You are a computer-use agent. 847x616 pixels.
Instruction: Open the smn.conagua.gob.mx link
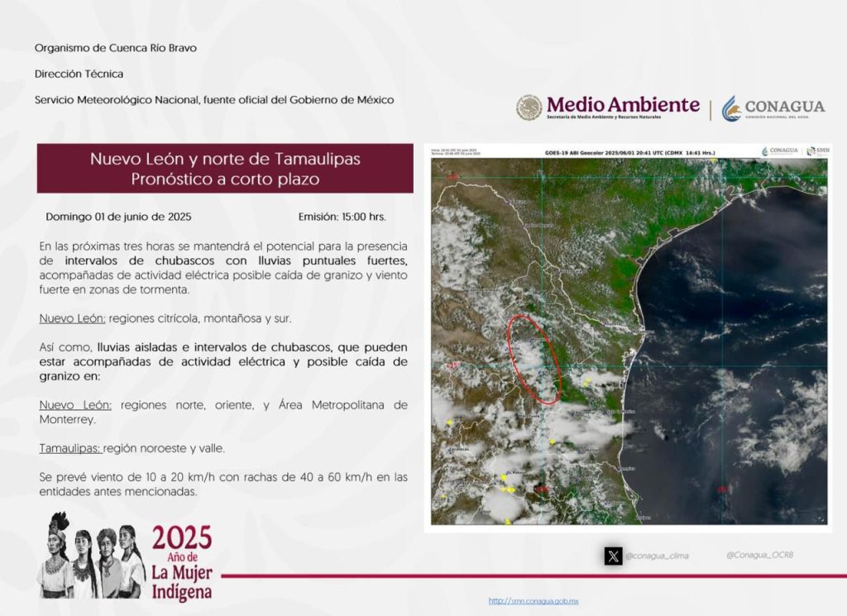(534, 601)
